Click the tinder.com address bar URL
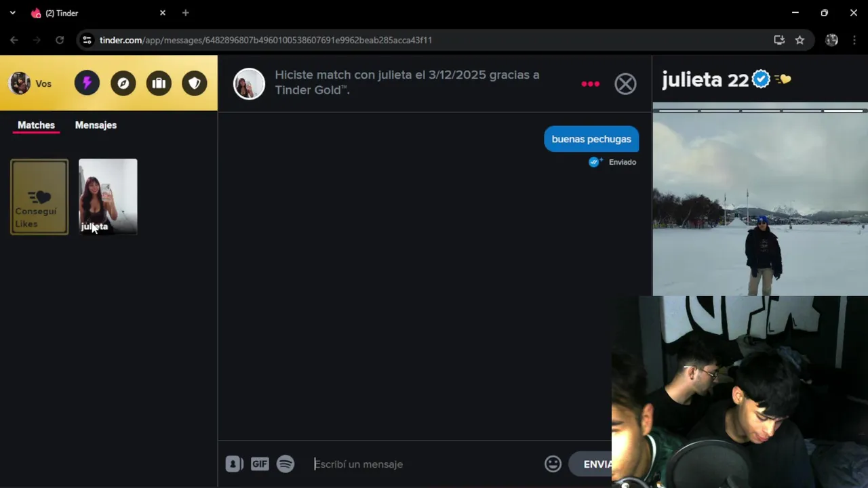 266,40
